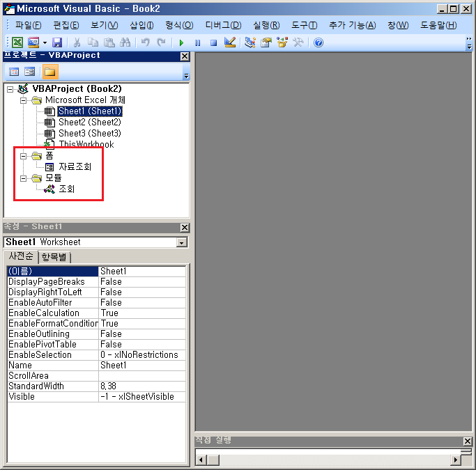Click the Redo toolbar icon

161,42
